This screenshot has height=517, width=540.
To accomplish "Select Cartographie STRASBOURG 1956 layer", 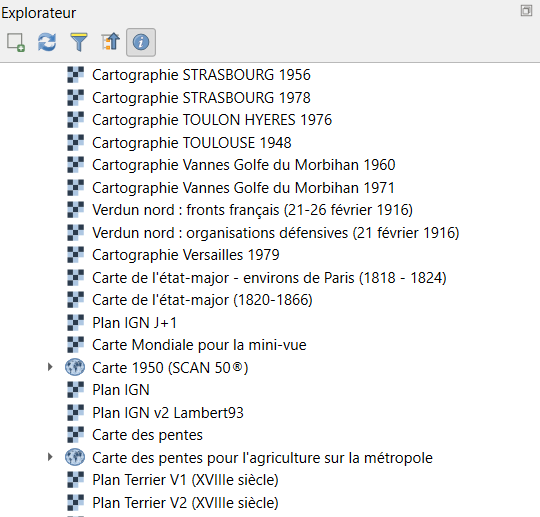I will coord(201,75).
